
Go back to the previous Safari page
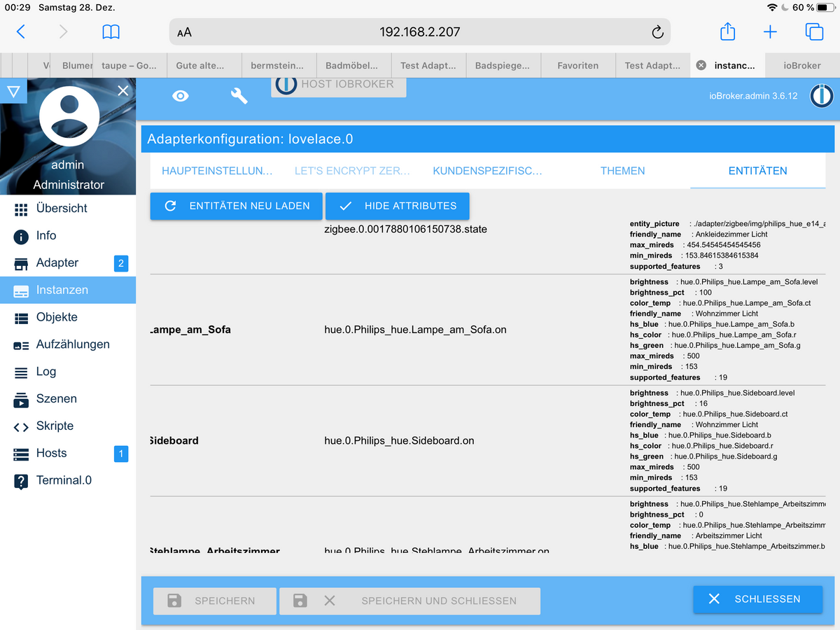[21, 31]
